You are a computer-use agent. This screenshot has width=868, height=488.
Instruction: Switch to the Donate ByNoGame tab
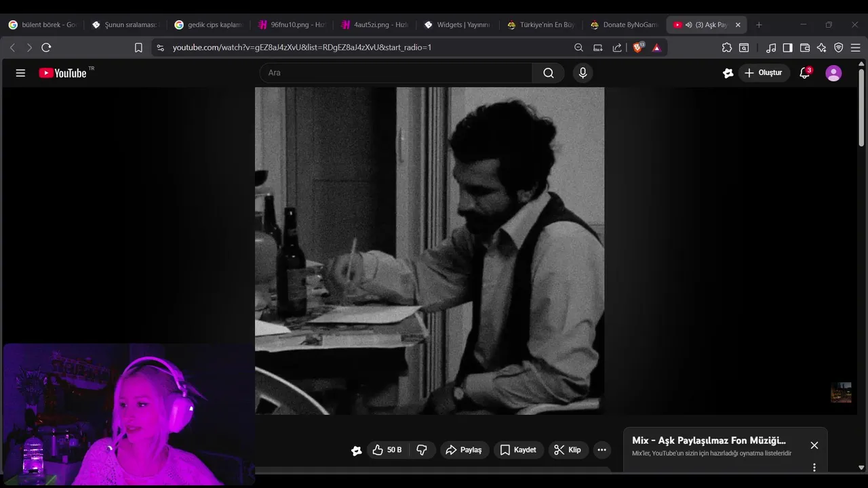(x=623, y=24)
